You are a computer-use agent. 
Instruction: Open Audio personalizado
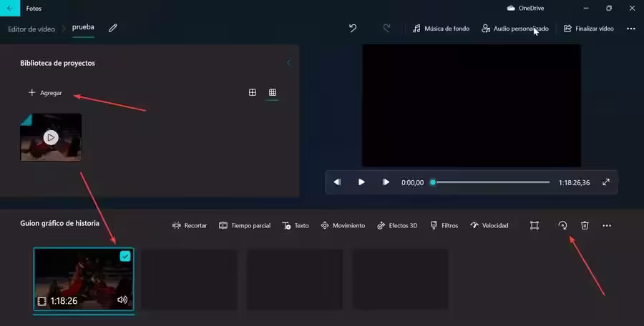point(515,29)
